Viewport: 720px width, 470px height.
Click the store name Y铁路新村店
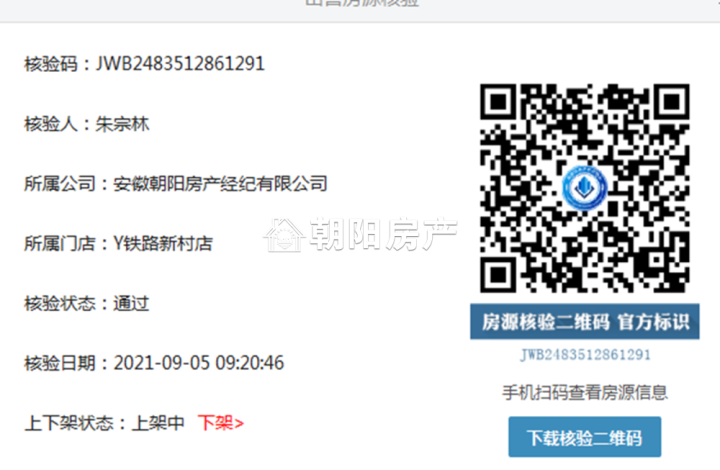(163, 244)
